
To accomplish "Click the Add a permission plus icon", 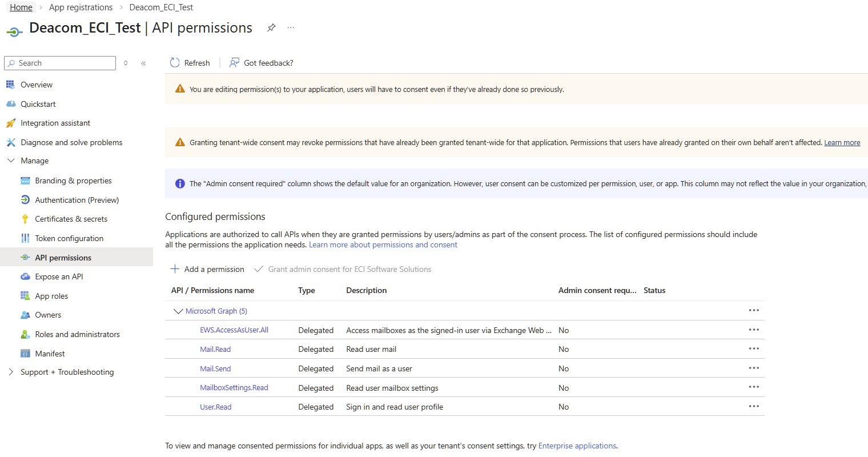I will click(x=175, y=269).
